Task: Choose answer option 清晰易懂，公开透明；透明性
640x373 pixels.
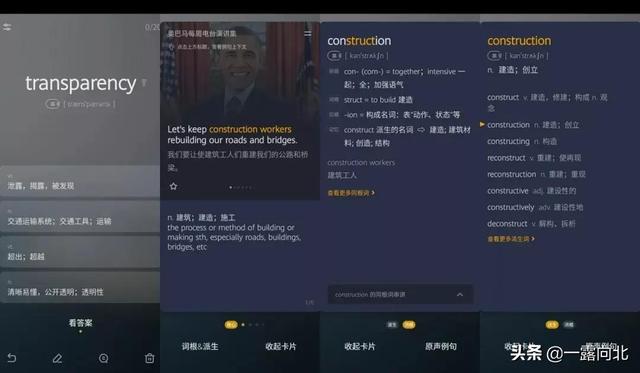Action: click(x=80, y=288)
